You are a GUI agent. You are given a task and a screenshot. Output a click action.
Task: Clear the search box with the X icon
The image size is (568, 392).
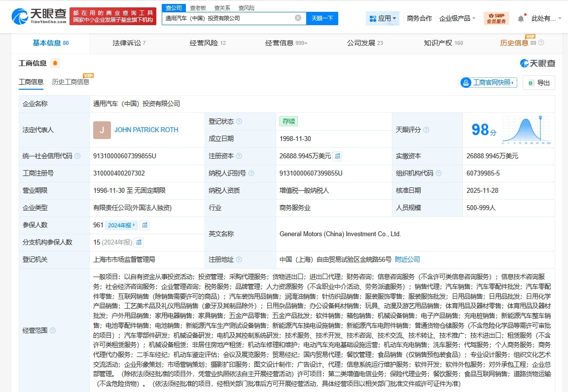(298, 18)
